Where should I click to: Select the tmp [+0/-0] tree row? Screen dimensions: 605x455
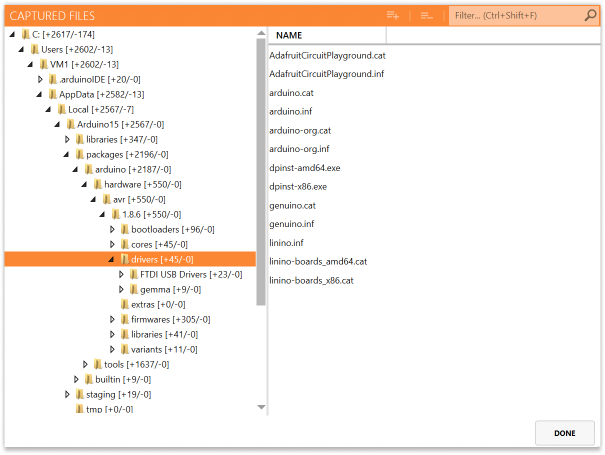tap(130, 409)
